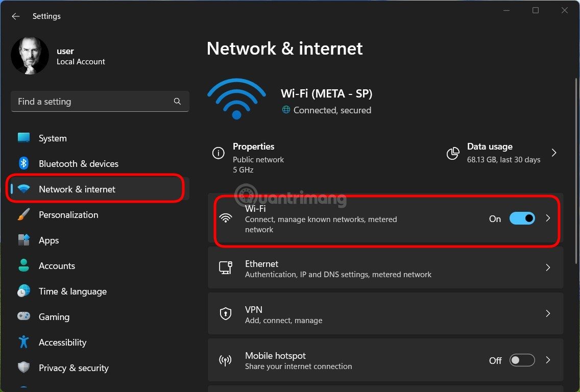Enable the Mobile hotspot toggle
The width and height of the screenshot is (580, 392).
pos(522,360)
